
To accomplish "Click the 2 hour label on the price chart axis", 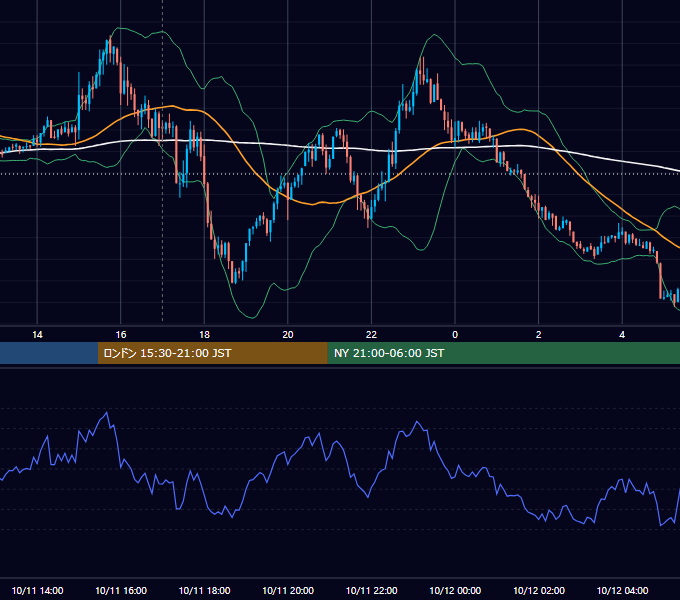I will click(x=539, y=334).
